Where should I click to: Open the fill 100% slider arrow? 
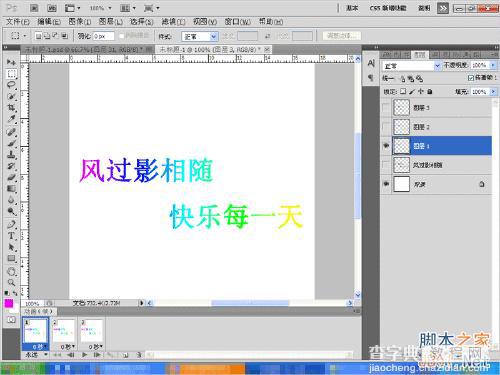[x=493, y=92]
